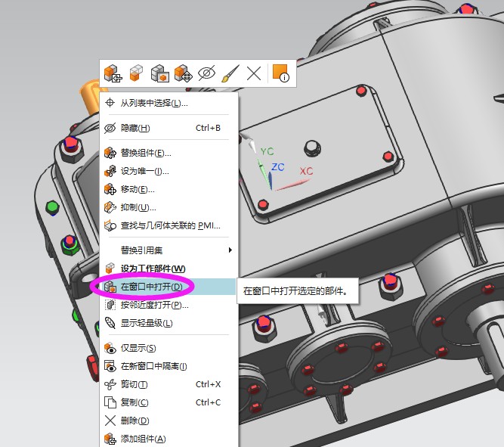
Task: Click the X delete icon in the floating toolbar
Action: pyautogui.click(x=254, y=73)
